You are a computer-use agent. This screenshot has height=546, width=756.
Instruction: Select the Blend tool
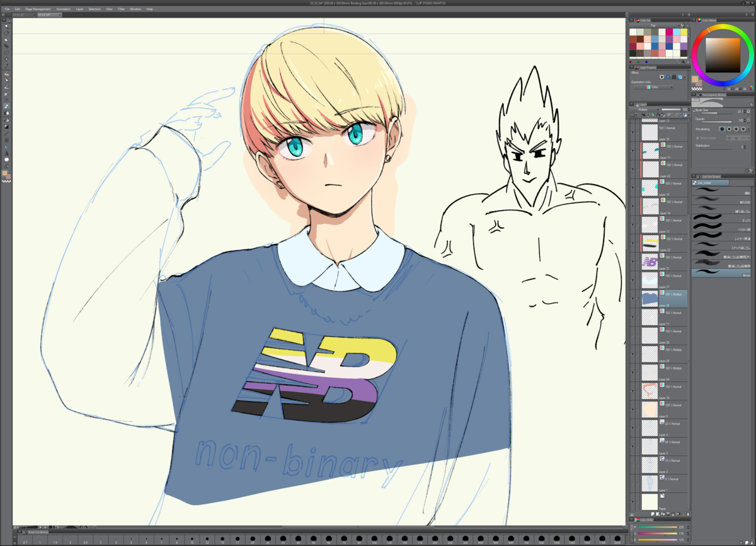[6, 113]
